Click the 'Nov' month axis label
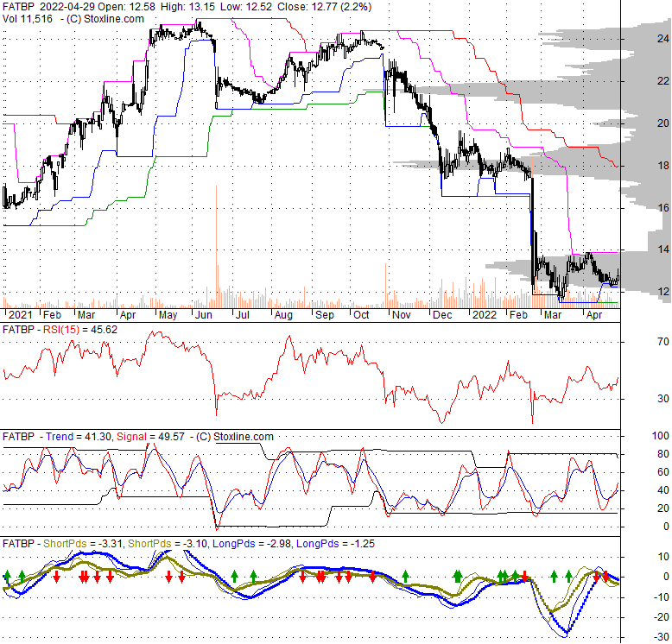The width and height of the screenshot is (672, 644). [x=402, y=315]
